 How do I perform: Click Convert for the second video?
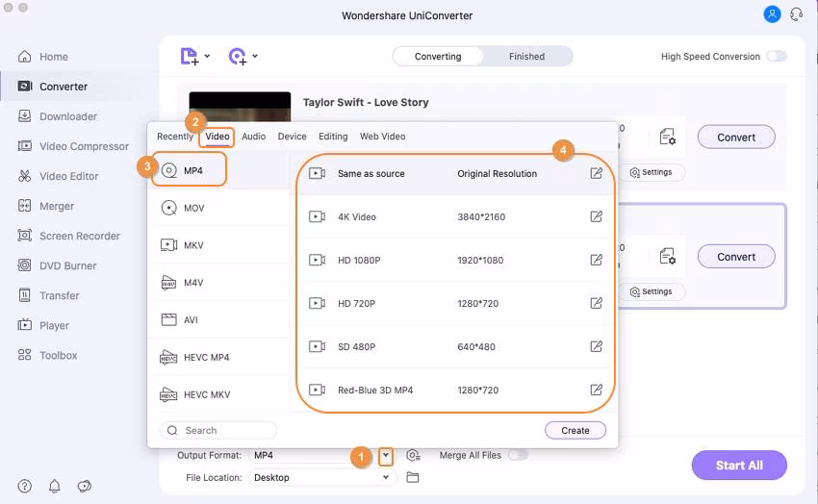click(736, 257)
